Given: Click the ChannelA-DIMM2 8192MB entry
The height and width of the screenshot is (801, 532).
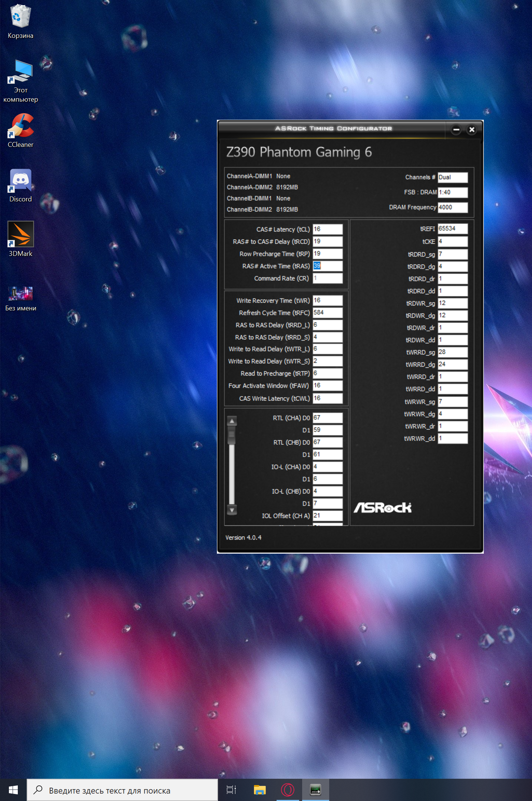Looking at the screenshot, I should point(262,187).
